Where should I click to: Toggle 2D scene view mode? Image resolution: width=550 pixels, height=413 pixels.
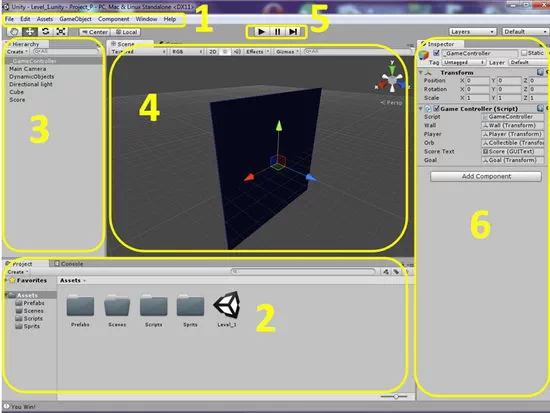point(213,52)
